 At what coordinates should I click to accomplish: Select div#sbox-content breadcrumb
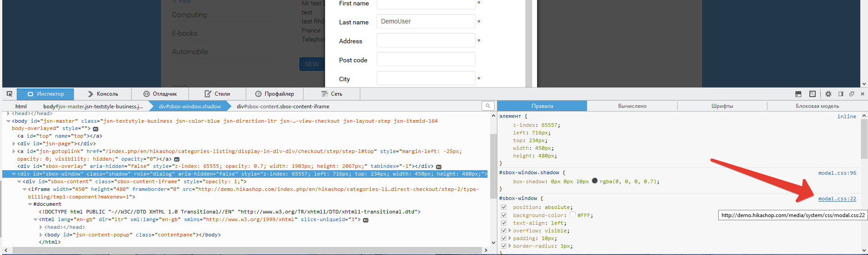(x=283, y=107)
